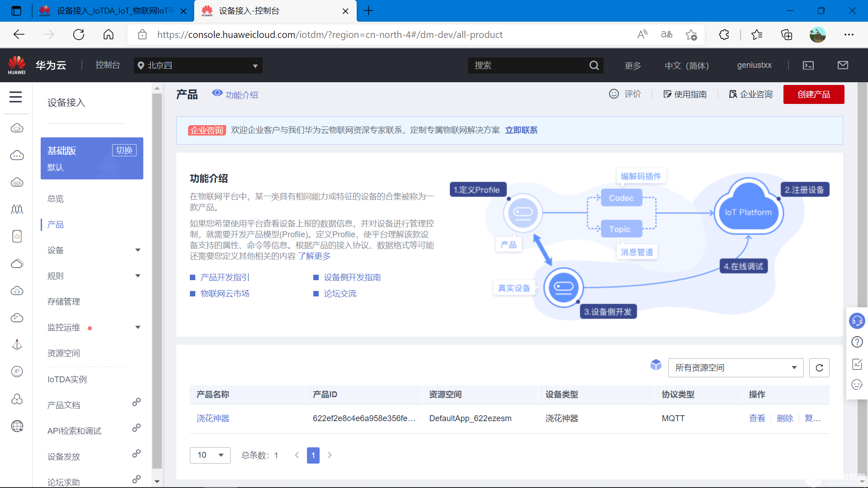Open the 设备侧开发指南 link

(x=352, y=277)
